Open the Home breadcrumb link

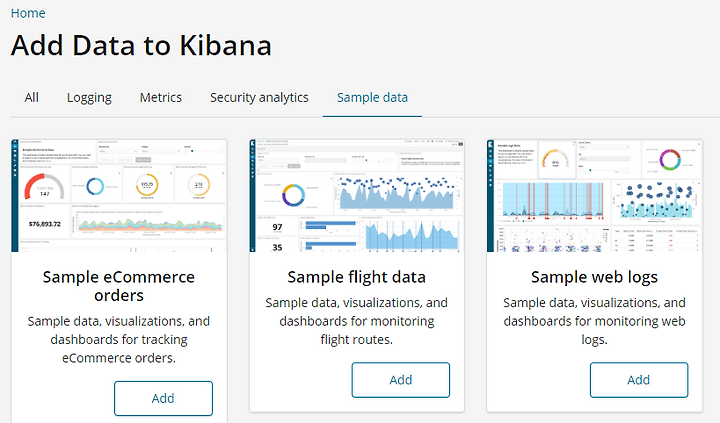coord(28,13)
